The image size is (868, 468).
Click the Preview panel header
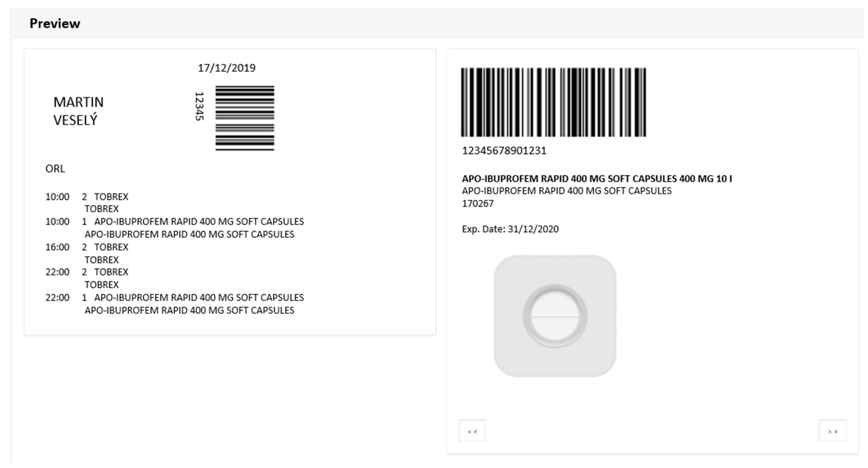coord(55,23)
